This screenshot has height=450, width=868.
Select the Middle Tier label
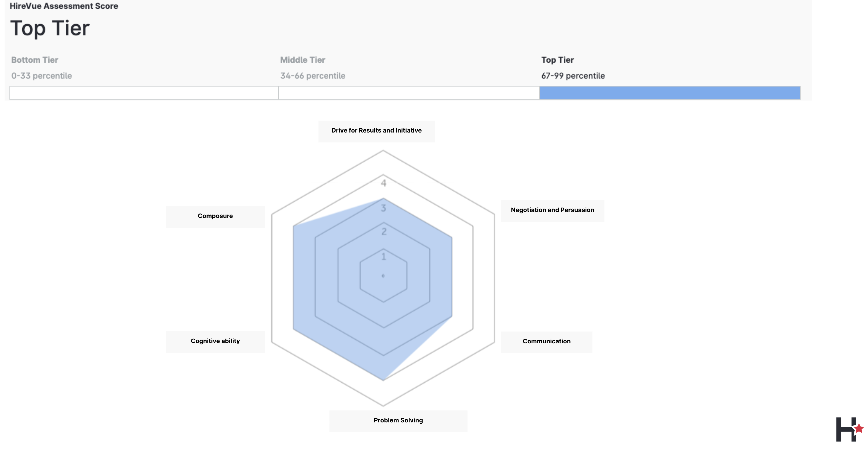coord(302,60)
